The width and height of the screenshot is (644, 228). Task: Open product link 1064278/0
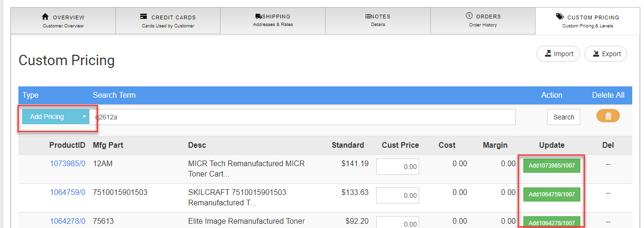point(67,221)
